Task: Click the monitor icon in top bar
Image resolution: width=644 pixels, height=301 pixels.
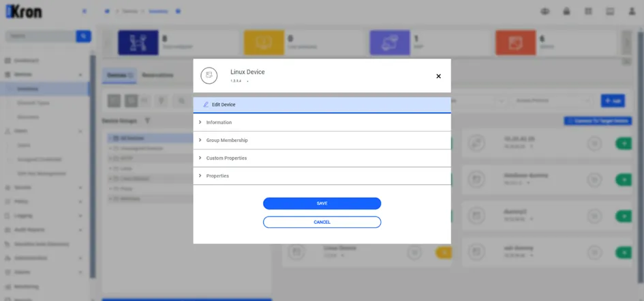Action: [x=611, y=12]
